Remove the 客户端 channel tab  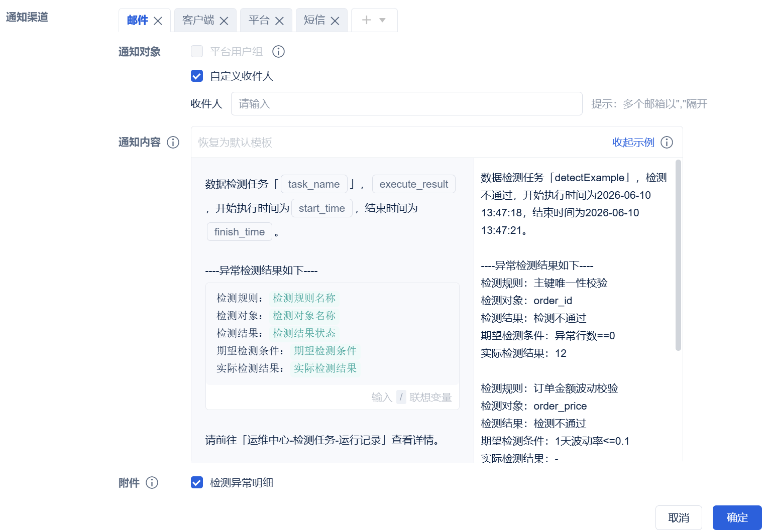coord(224,21)
